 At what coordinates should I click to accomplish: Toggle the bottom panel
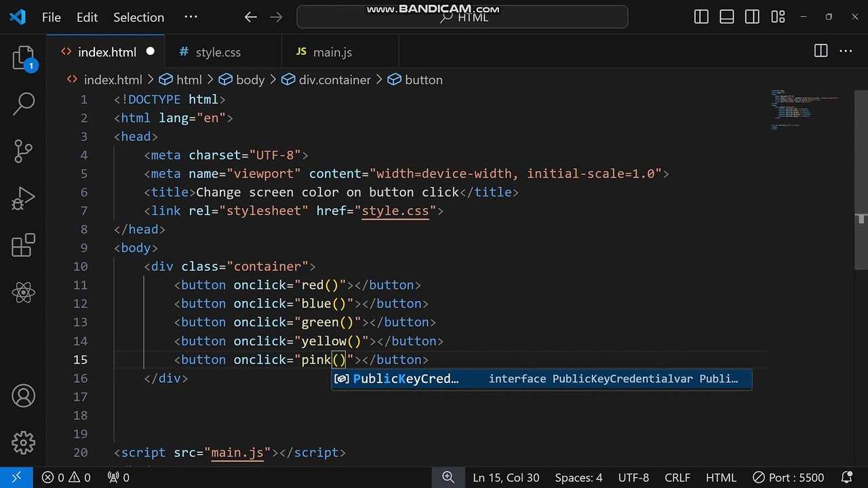727,17
